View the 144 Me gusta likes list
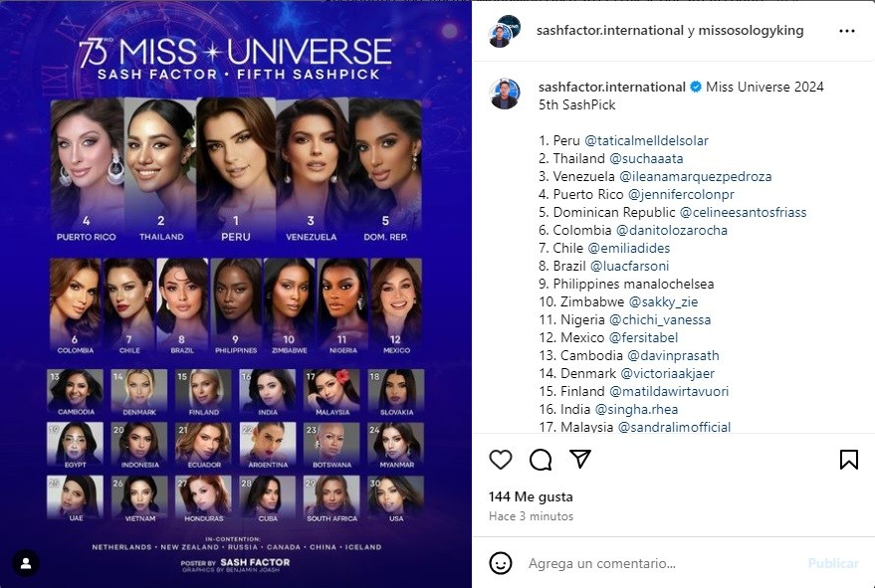875x588 pixels. pyautogui.click(x=531, y=496)
